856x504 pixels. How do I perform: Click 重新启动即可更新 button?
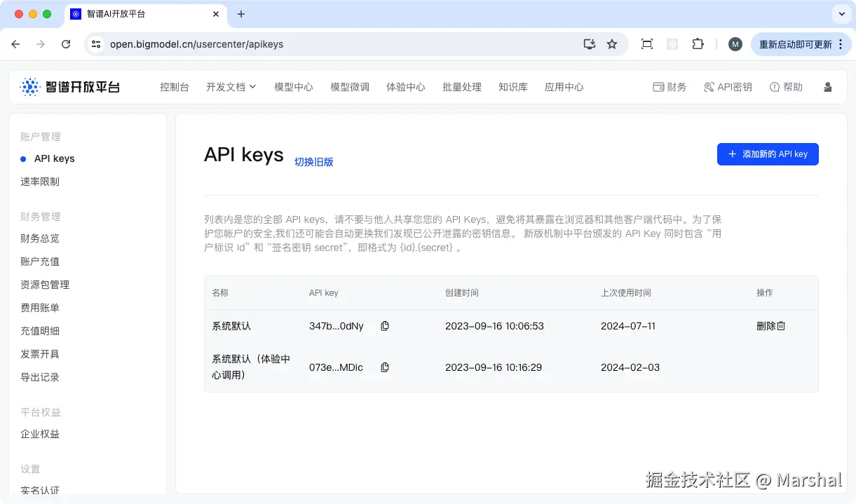pyautogui.click(x=801, y=44)
